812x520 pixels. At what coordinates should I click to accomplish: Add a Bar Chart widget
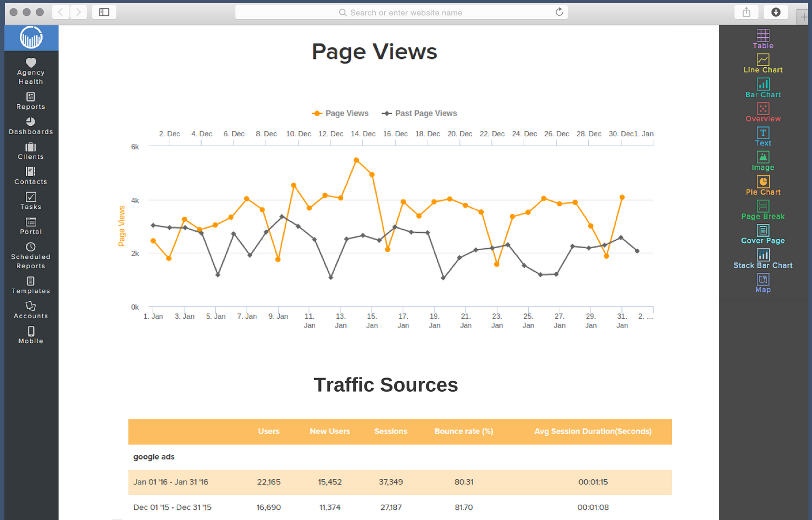pos(763,88)
